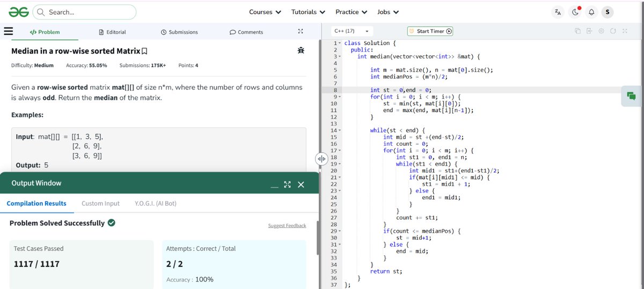Click the 'Points: 4' label
This screenshot has height=289, width=644.
[188, 65]
